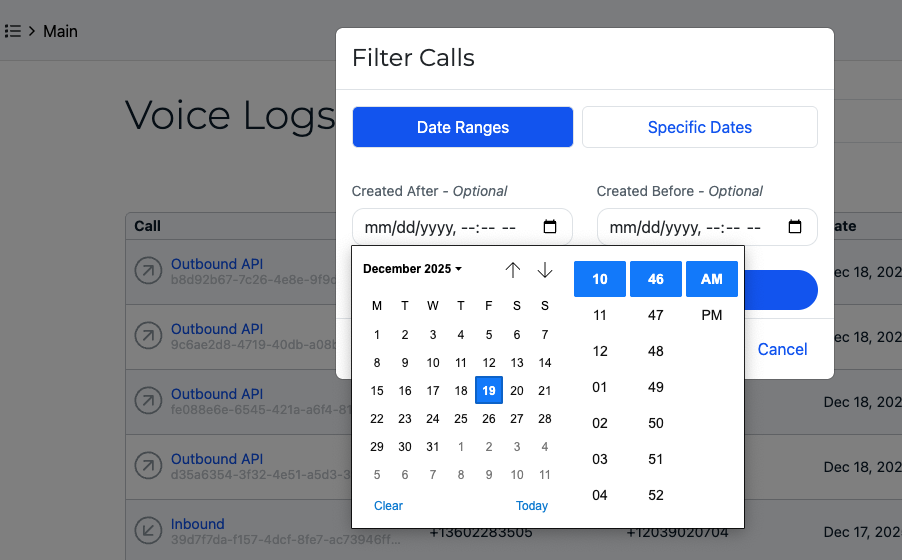Viewport: 902px width, 560px height.
Task: Select the Date Ranges tab
Action: pyautogui.click(x=462, y=127)
